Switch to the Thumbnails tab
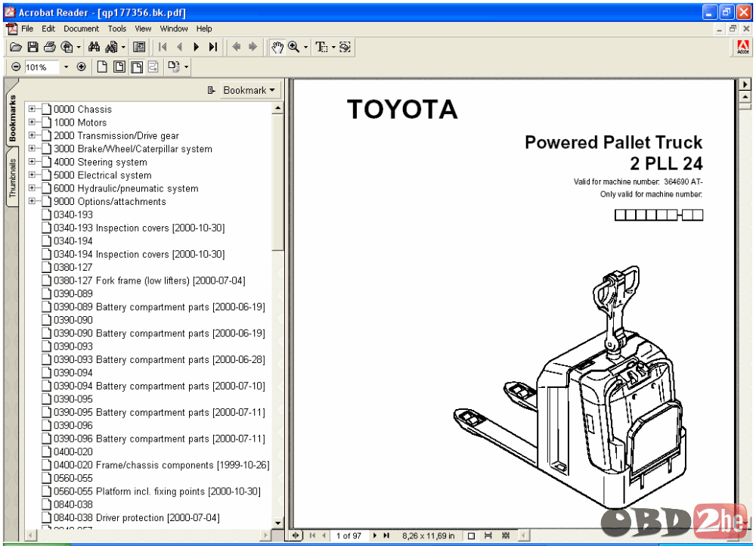This screenshot has height=546, width=756. tap(12, 178)
